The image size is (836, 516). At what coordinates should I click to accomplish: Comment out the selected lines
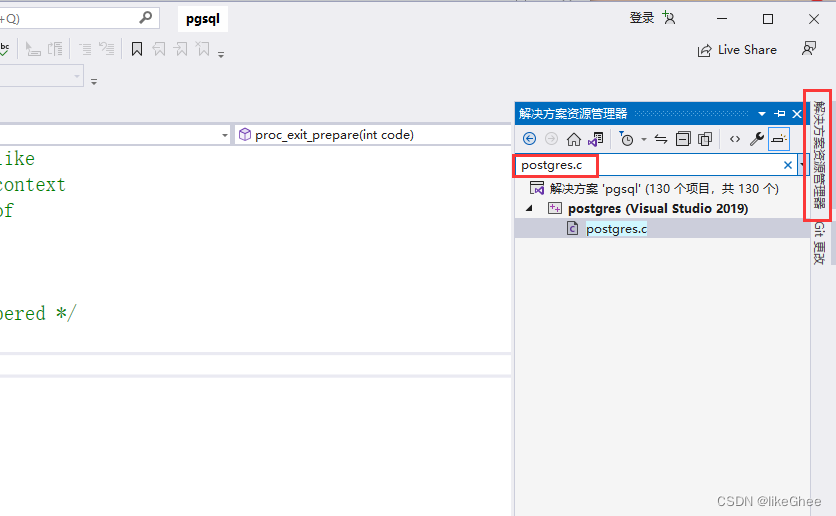click(85, 50)
